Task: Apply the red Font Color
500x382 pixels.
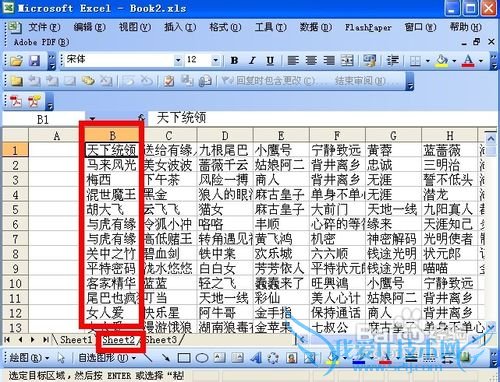Action: pos(468,61)
